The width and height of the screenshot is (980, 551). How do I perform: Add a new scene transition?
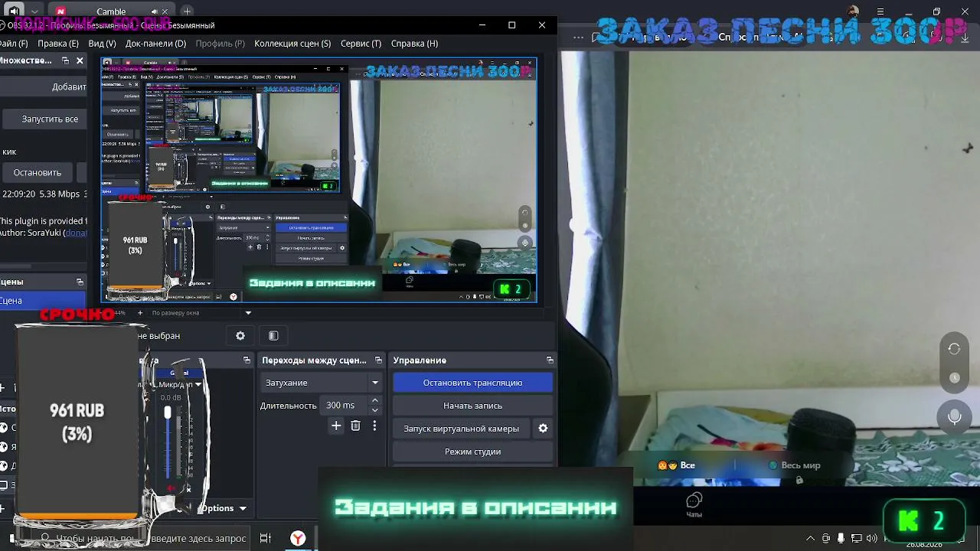(336, 425)
